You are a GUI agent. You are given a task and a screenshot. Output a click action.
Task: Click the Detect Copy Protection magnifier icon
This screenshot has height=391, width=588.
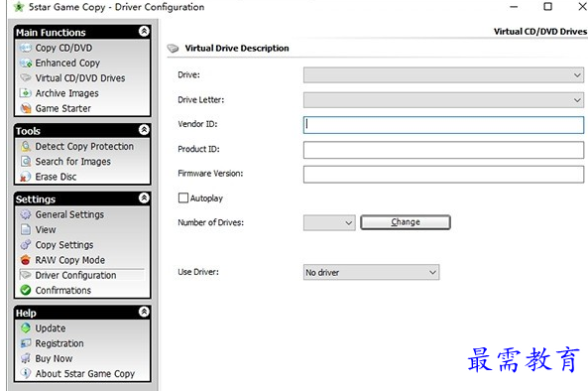[26, 146]
